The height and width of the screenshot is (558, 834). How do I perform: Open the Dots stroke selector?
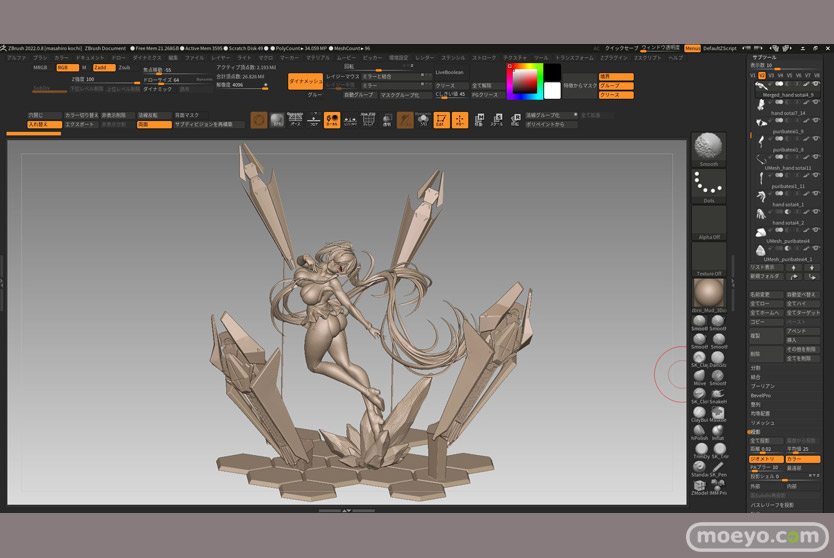708,185
